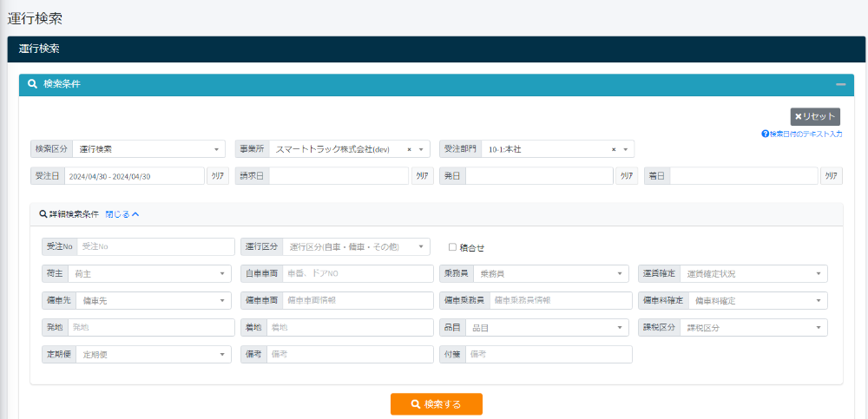Click the クリア button next to 受注日

coord(218,176)
